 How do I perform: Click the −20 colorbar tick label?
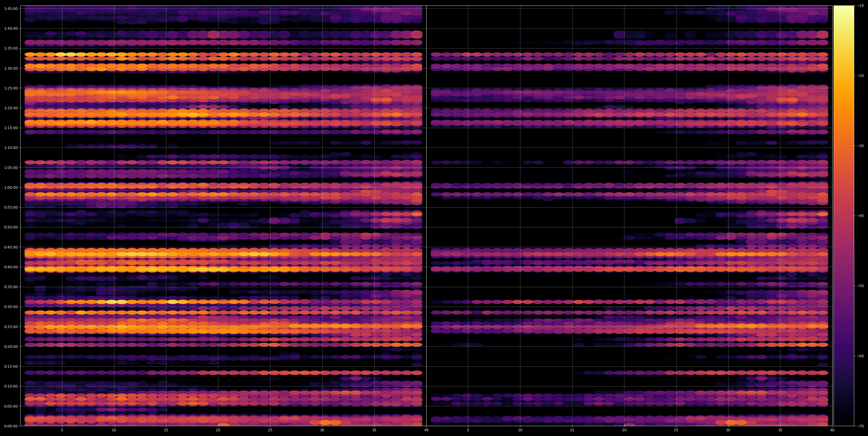860,76
